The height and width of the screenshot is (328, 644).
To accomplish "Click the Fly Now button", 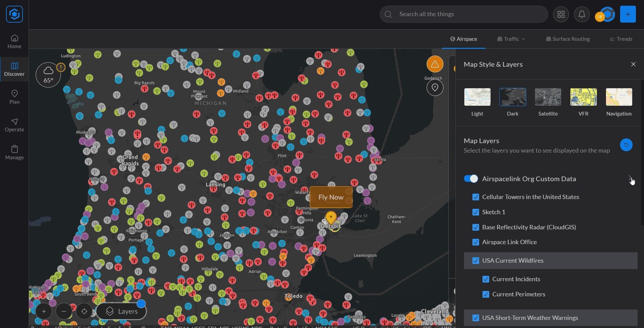I will 331,197.
